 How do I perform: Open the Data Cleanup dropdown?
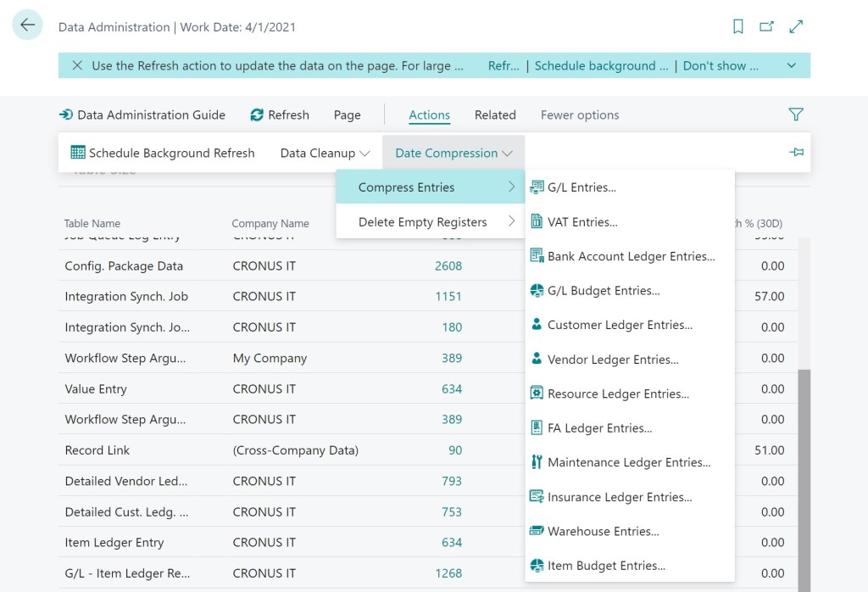point(325,153)
